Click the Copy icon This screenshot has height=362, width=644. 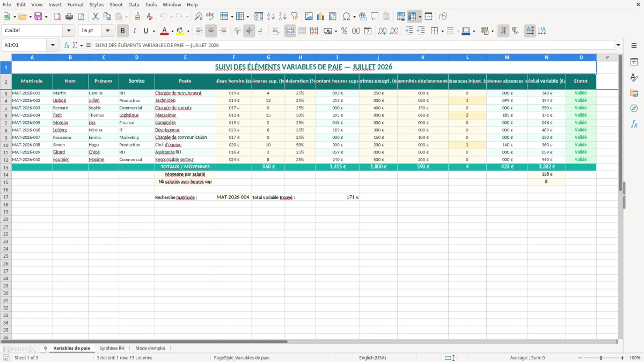[107, 17]
